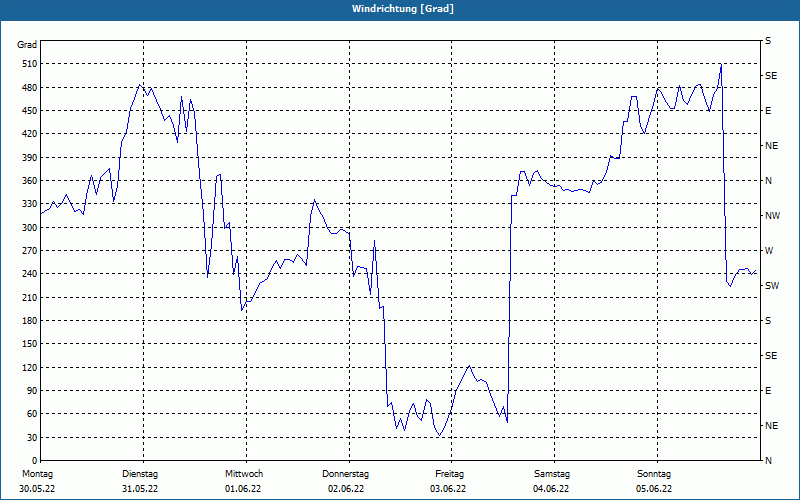
Task: Select the date 01.06.22
Action: click(x=243, y=489)
